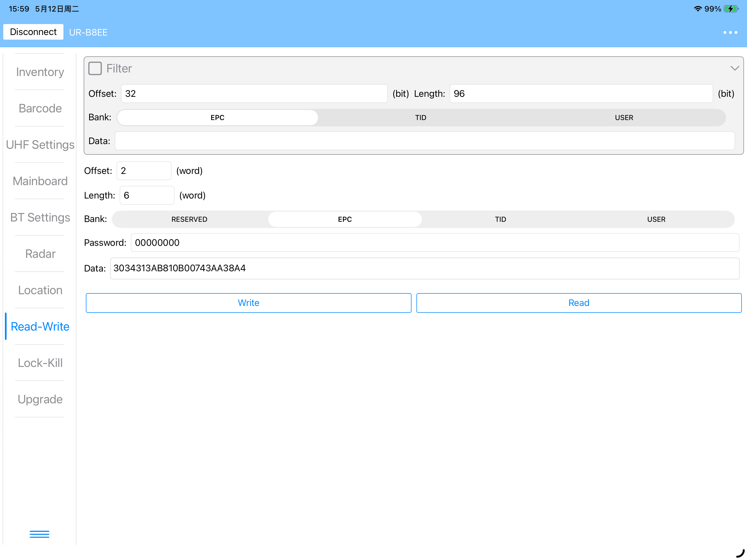
Task: Tap the battery charging indicator
Action: click(x=731, y=9)
